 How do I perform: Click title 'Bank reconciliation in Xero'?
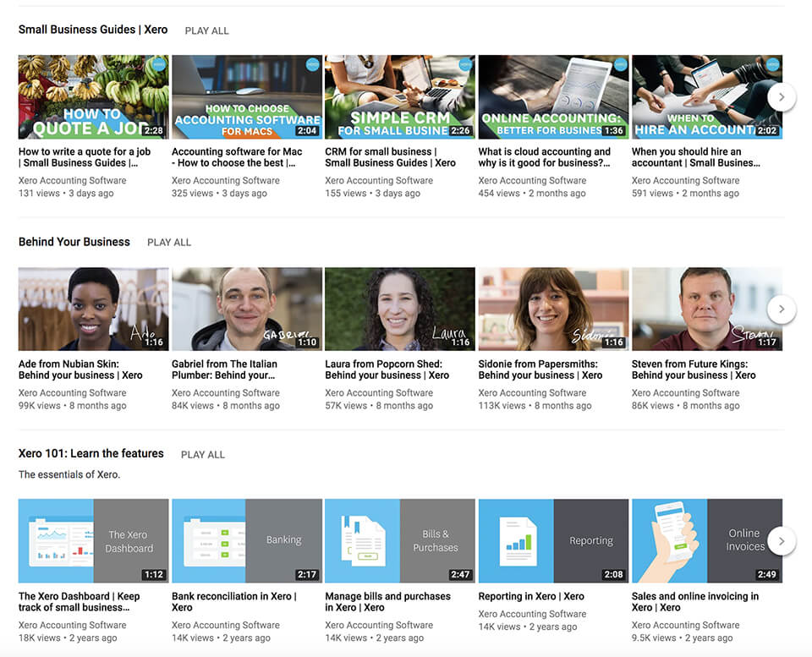click(x=234, y=601)
